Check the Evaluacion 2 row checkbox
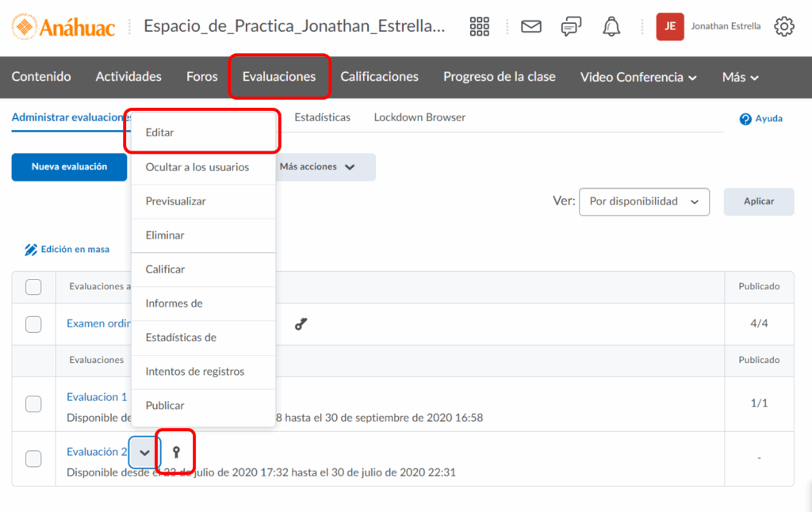This screenshot has height=512, width=812. click(x=33, y=459)
